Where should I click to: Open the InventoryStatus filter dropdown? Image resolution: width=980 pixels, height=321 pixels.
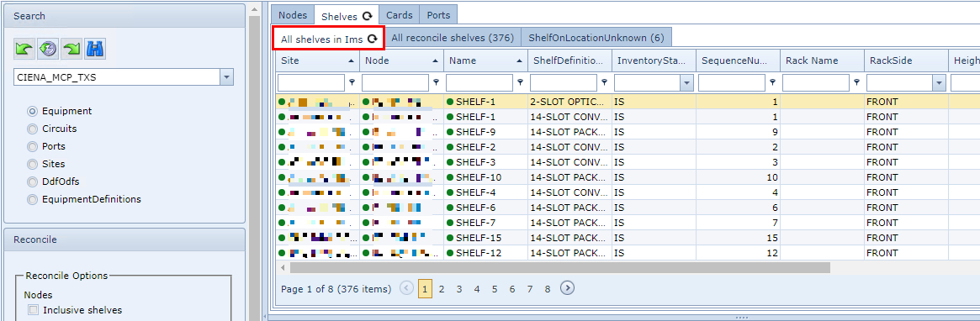pyautogui.click(x=686, y=82)
